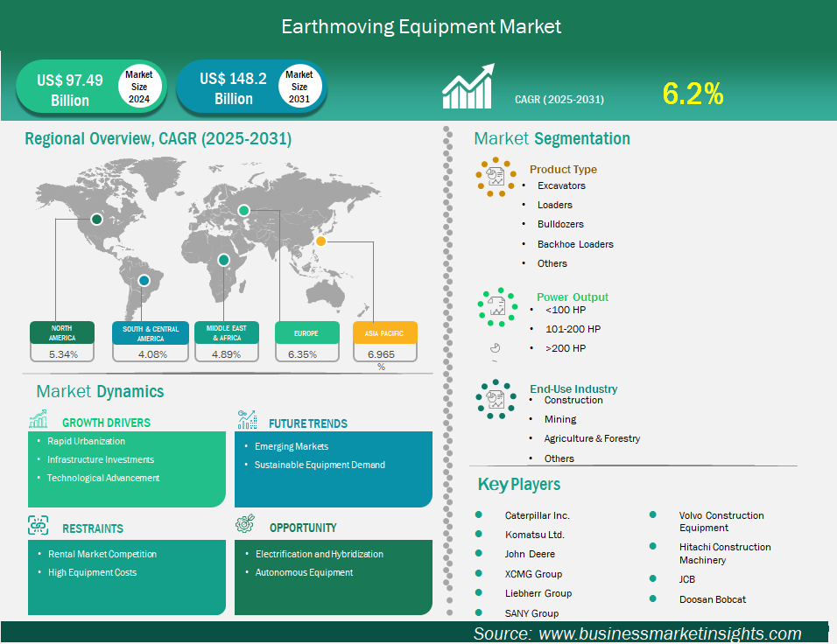
Task: Click the Market Size 2024 badge
Action: (x=138, y=87)
